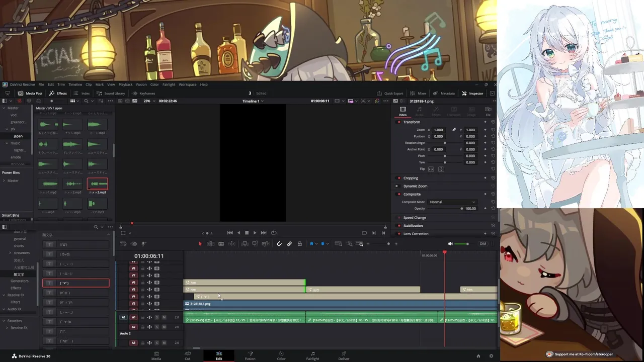Click the Zoom X value field
The width and height of the screenshot is (644, 362).
point(439,130)
